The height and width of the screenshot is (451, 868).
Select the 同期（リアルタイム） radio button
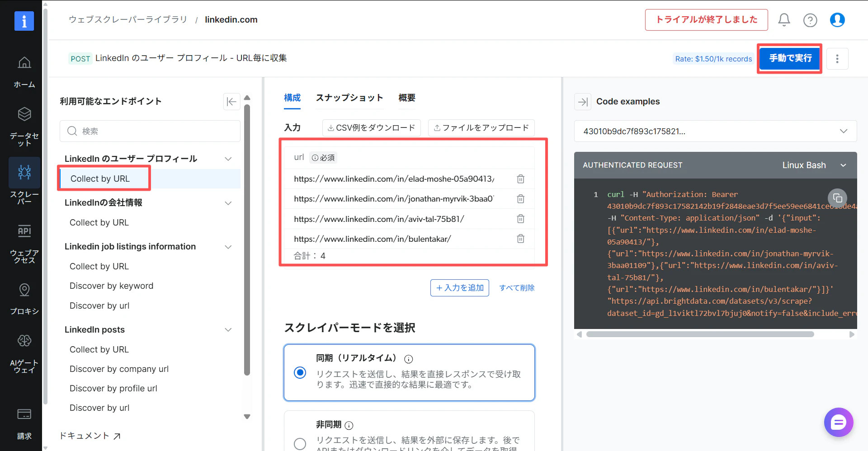click(x=300, y=372)
